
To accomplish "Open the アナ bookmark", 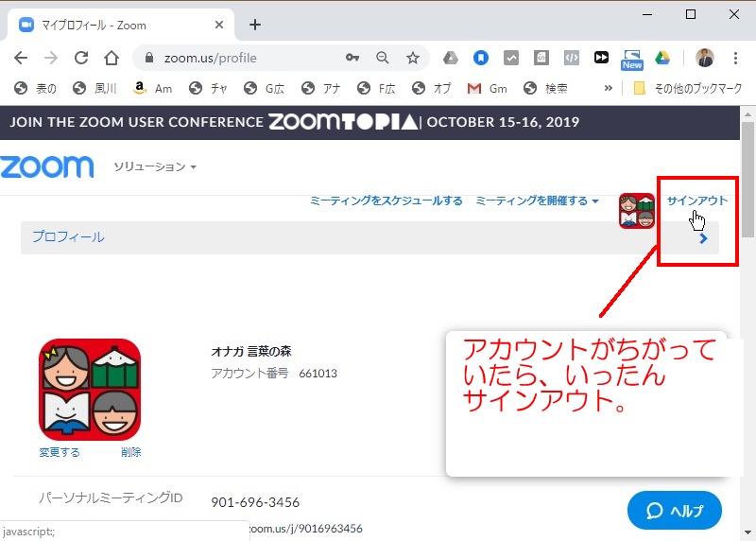I will click(x=320, y=88).
